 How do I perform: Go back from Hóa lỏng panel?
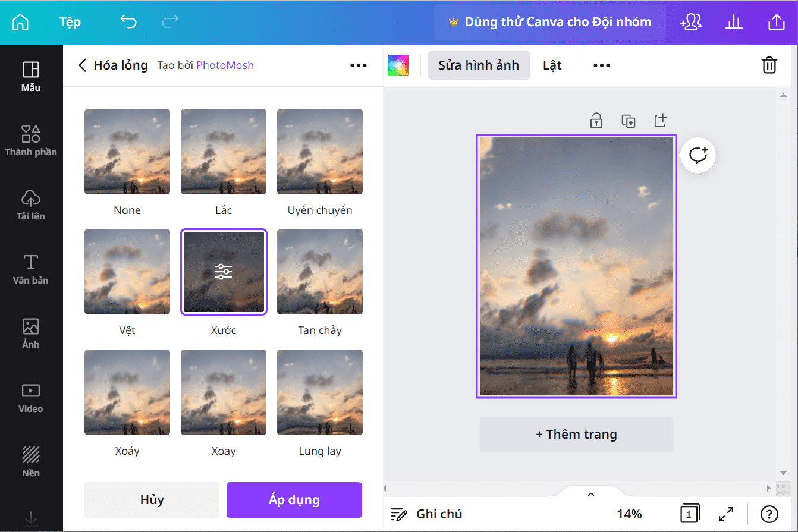83,65
